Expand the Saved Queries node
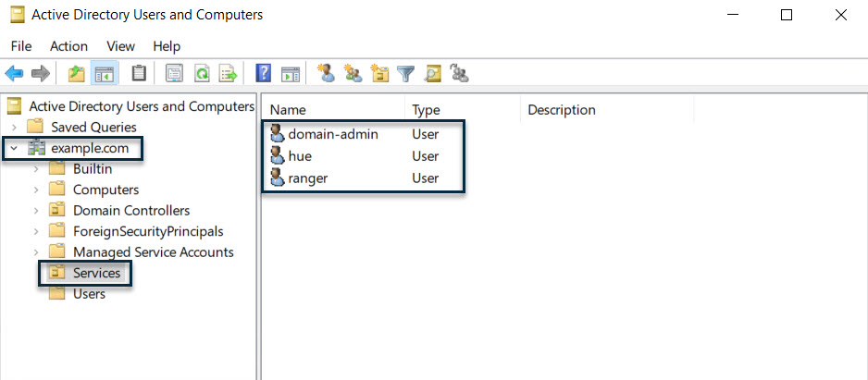868x380 pixels. 14,128
